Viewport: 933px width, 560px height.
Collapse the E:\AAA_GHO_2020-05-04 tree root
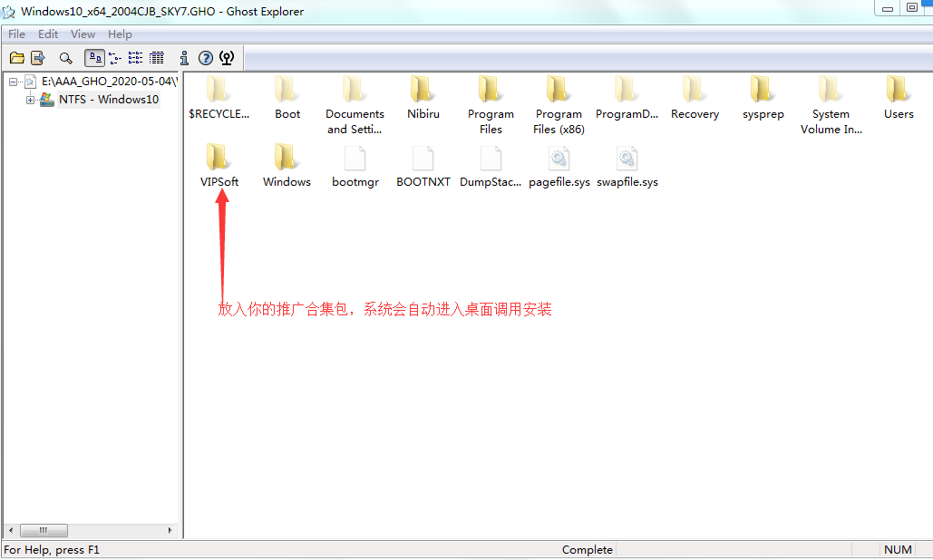coord(13,82)
